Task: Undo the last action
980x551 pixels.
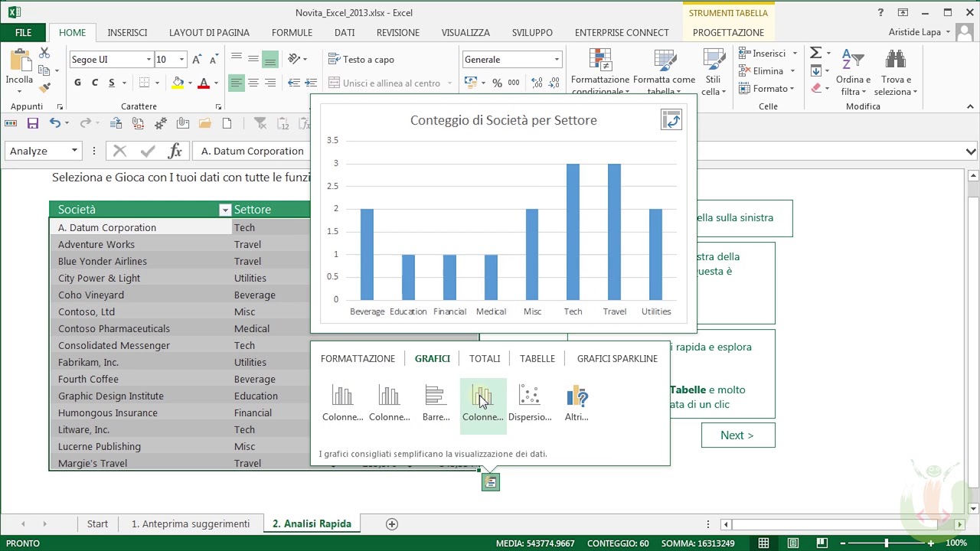Action: [x=54, y=123]
